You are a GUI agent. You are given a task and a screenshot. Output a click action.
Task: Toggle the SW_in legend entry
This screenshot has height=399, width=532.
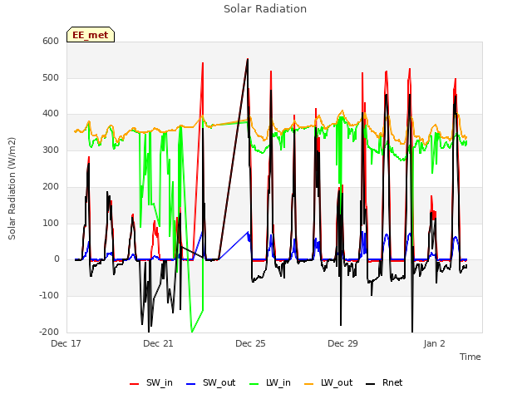pyautogui.click(x=151, y=382)
